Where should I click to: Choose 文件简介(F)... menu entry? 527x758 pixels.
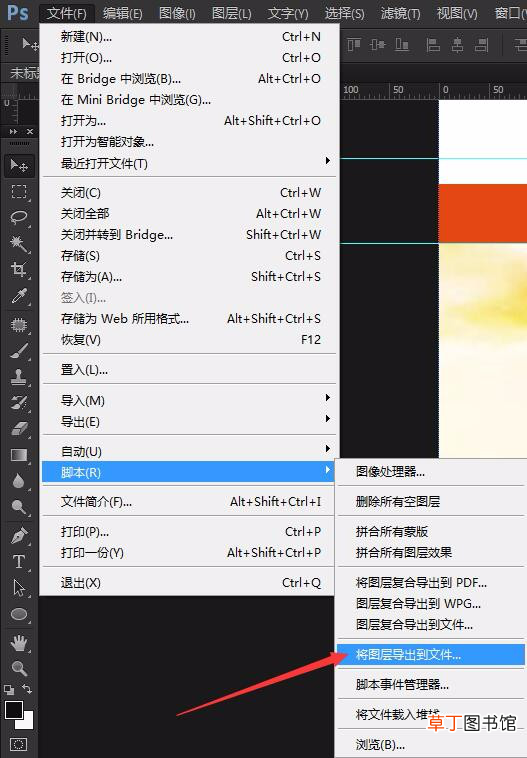pyautogui.click(x=190, y=502)
